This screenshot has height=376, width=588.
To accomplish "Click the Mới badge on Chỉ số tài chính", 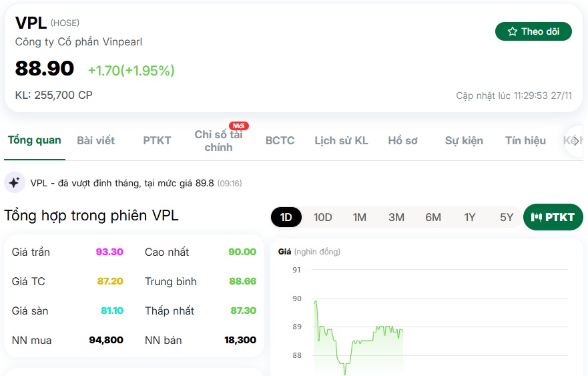I will click(x=238, y=126).
